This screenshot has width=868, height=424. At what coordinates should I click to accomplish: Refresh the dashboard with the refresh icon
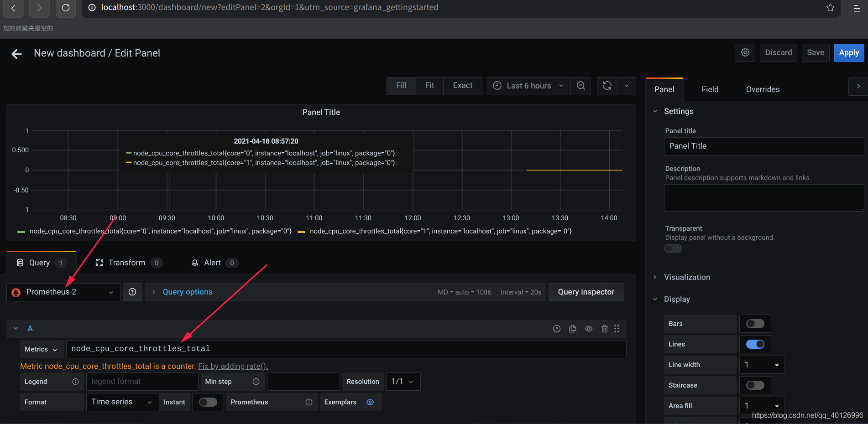(x=607, y=86)
